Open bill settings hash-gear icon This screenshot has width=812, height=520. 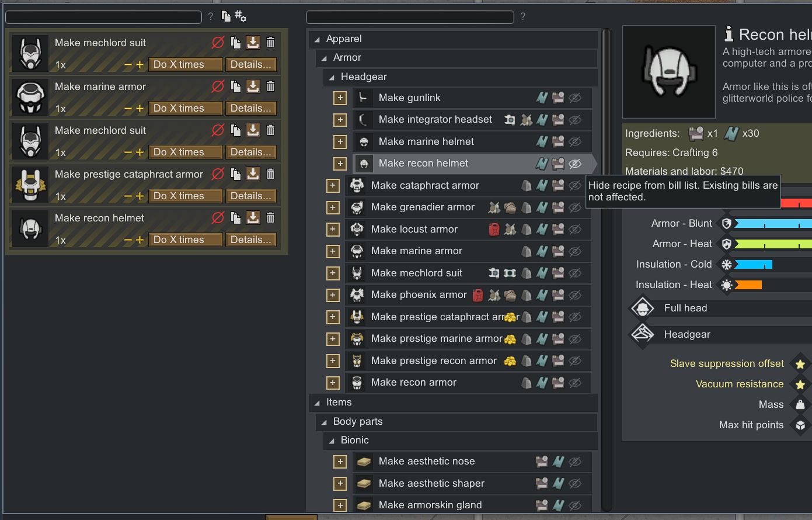[241, 16]
